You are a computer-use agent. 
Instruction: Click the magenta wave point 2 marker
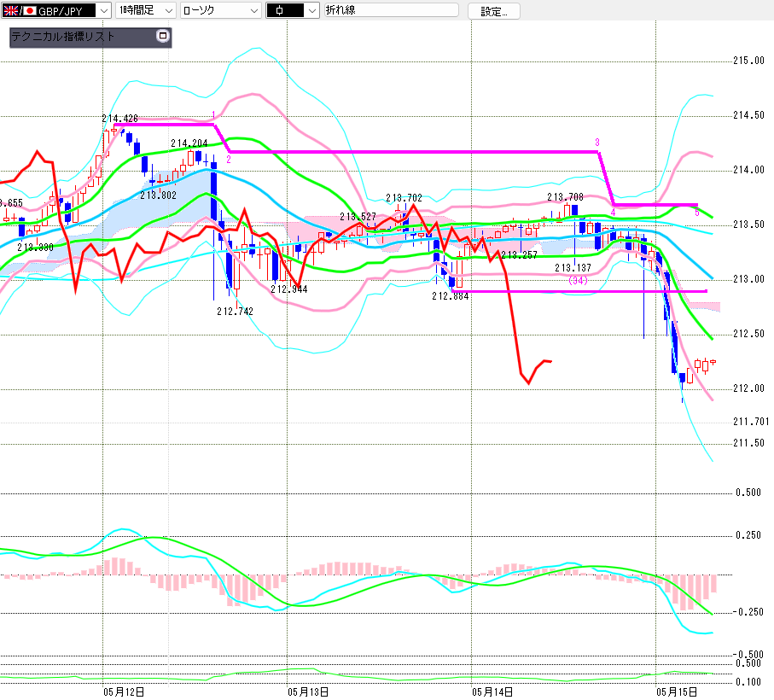pyautogui.click(x=229, y=160)
